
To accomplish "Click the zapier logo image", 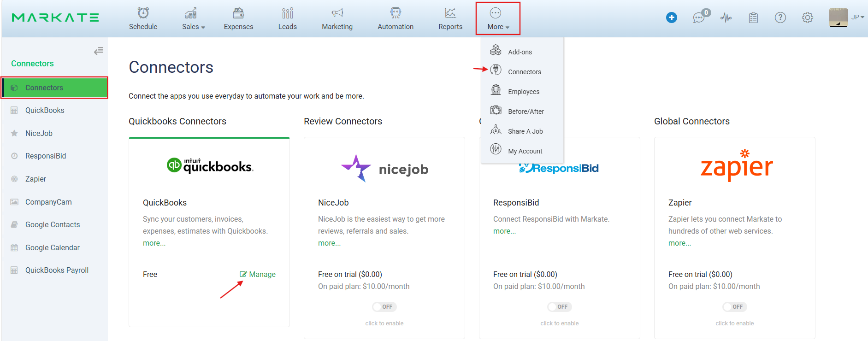I will (x=736, y=165).
